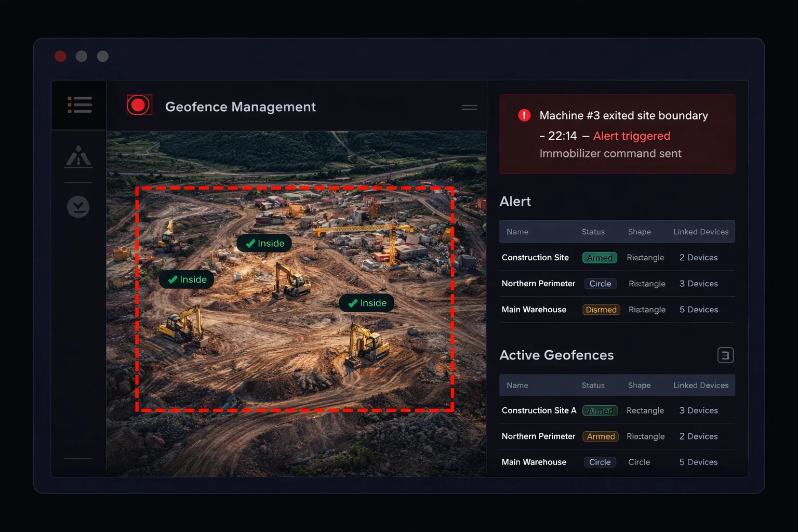Toggle Disarmed badge on Main Warehouse alert
The width and height of the screenshot is (798, 532).
pyautogui.click(x=601, y=310)
